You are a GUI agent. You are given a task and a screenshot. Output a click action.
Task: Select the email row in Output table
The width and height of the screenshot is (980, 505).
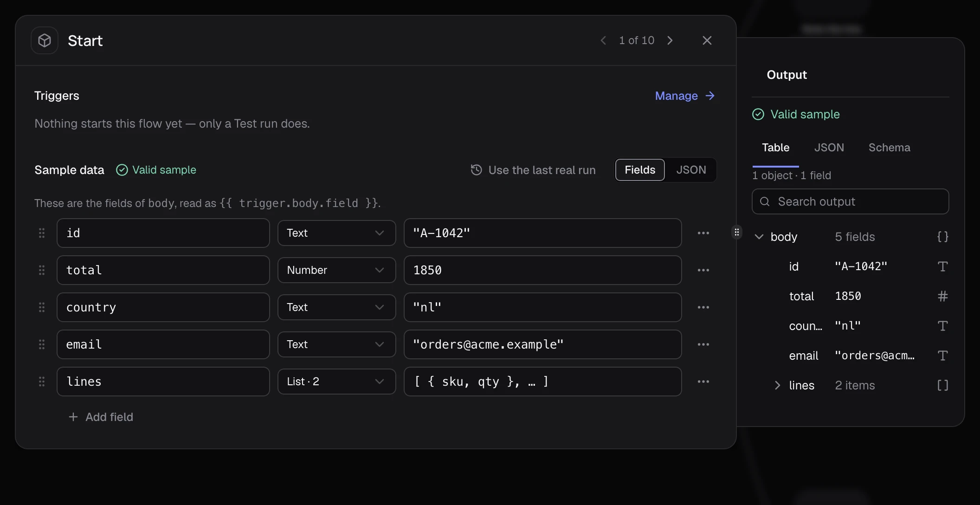coord(850,356)
